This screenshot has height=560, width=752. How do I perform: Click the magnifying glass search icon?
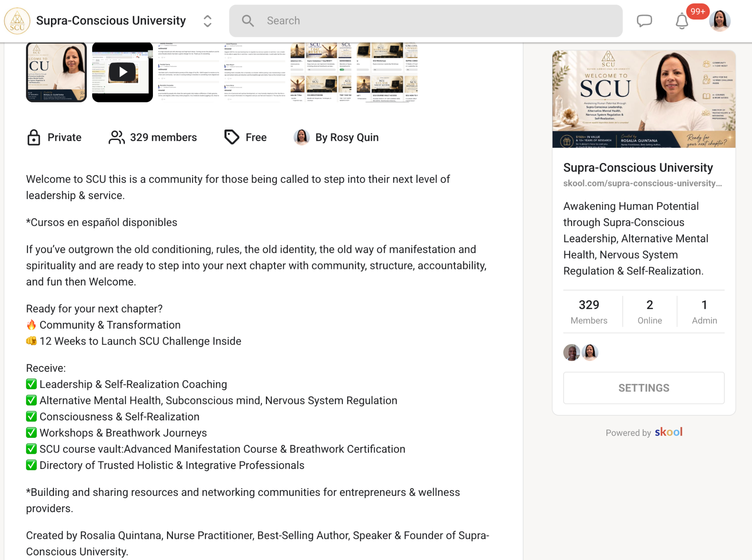coord(248,21)
